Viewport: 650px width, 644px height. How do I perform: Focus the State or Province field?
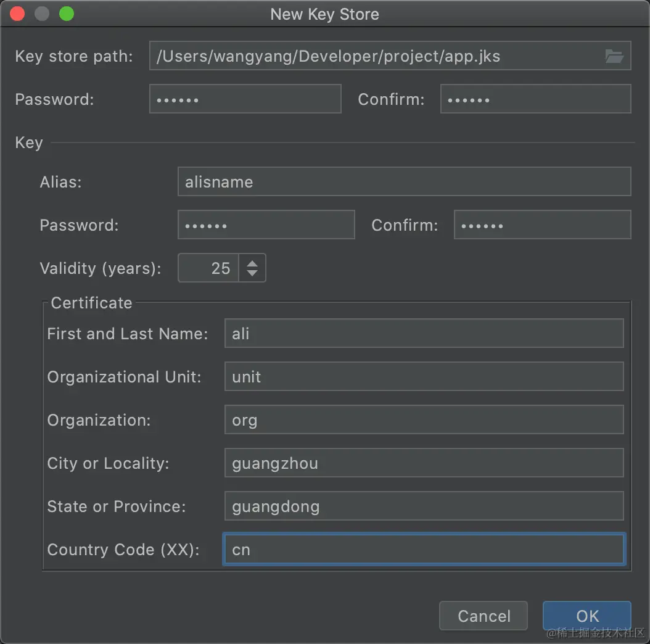coord(424,506)
